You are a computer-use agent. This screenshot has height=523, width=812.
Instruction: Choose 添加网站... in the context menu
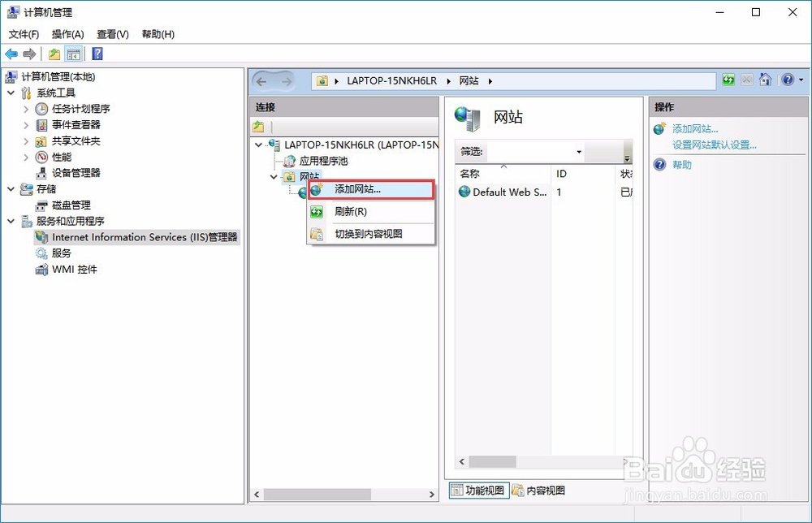click(x=371, y=189)
